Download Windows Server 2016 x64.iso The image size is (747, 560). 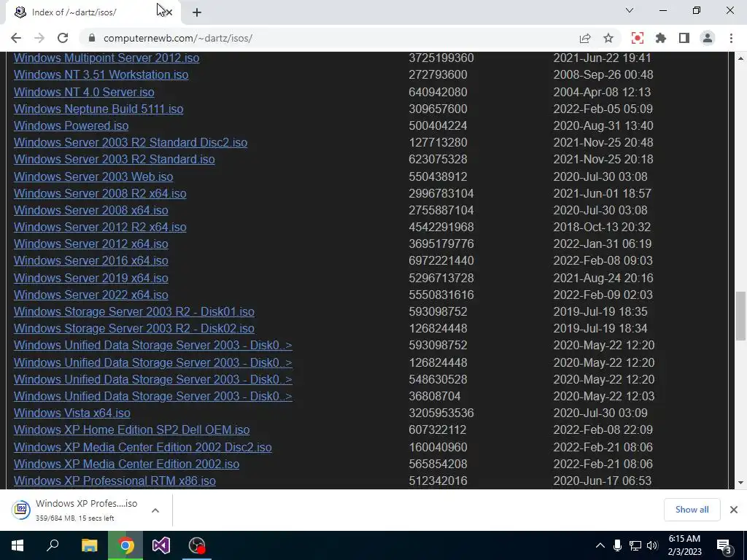91,260
